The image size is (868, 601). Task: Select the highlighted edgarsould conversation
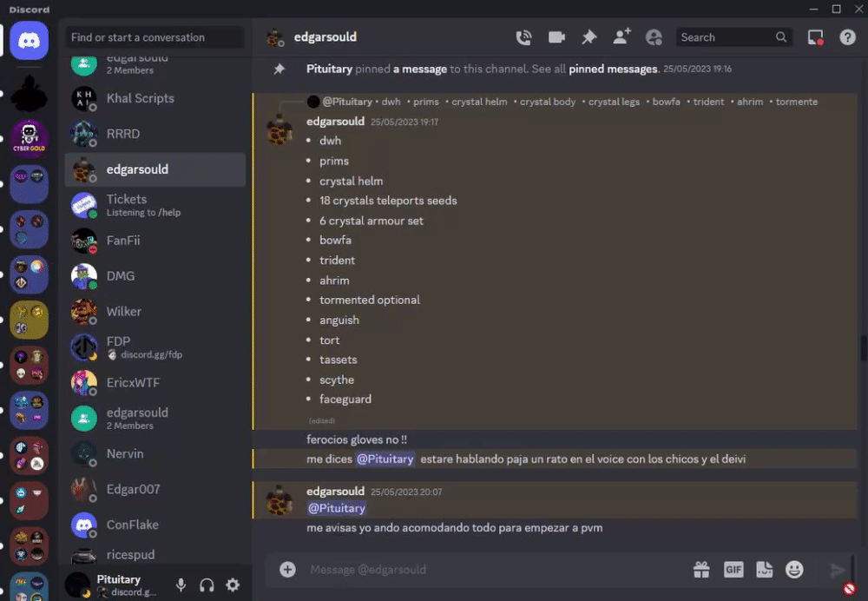[155, 169]
